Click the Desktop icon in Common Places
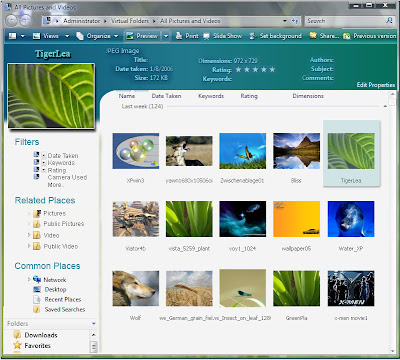The image size is (400, 360). [37, 289]
